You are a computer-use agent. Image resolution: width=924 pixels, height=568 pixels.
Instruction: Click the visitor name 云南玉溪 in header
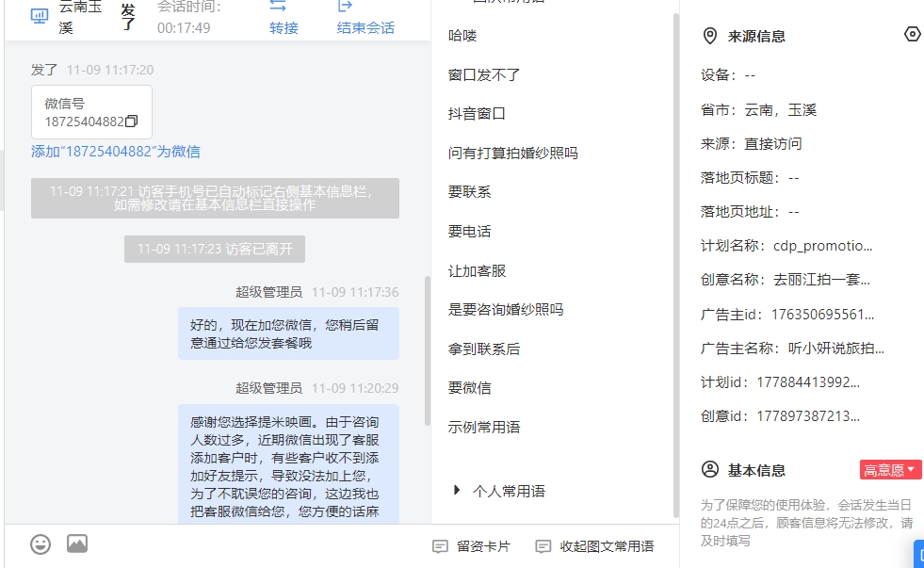tap(81, 17)
